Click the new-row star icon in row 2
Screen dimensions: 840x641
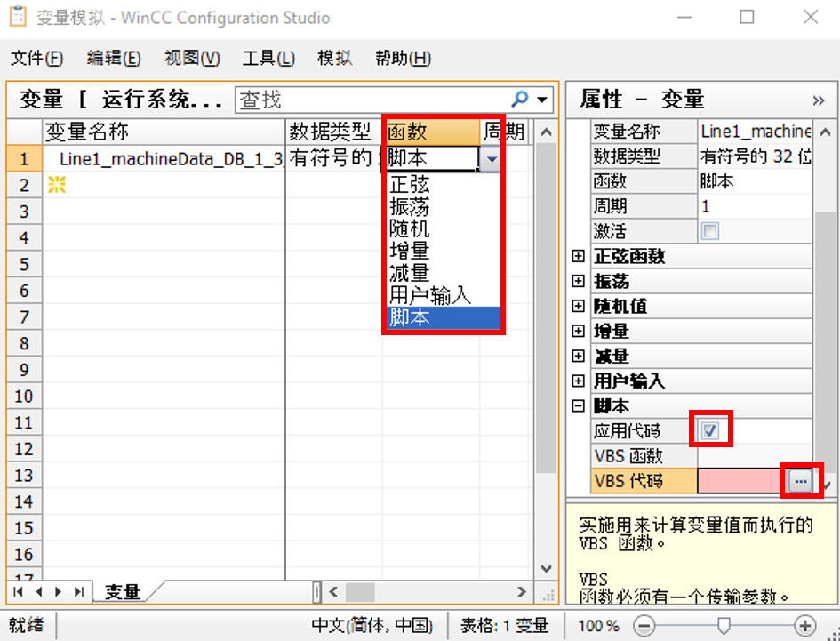coord(56,185)
